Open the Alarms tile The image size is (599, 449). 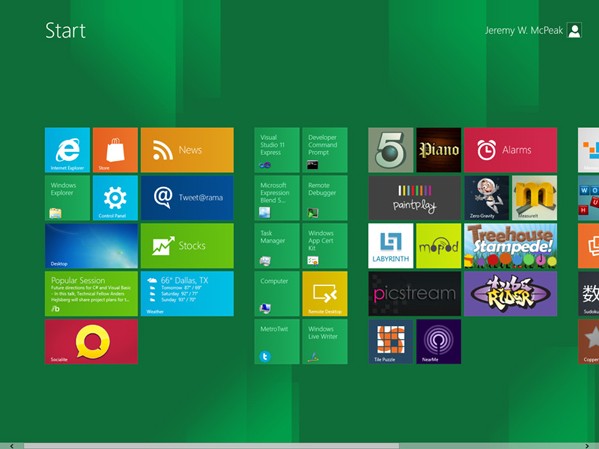click(x=510, y=150)
